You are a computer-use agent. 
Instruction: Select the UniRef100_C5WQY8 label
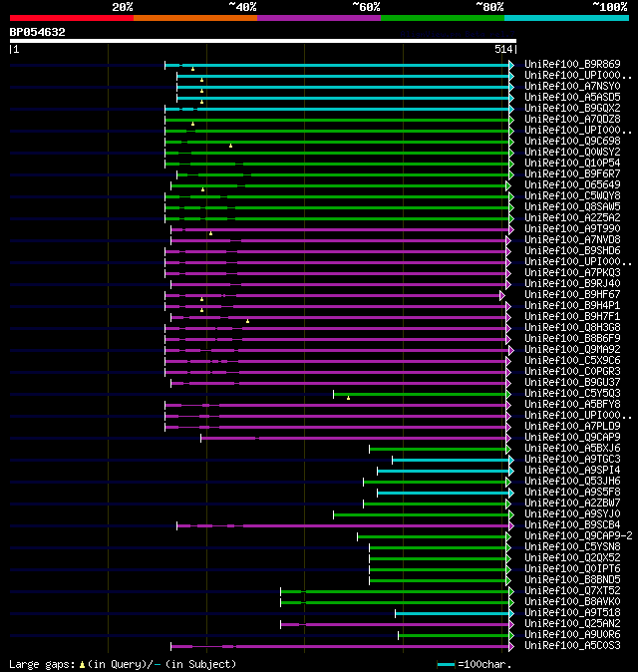(x=572, y=195)
